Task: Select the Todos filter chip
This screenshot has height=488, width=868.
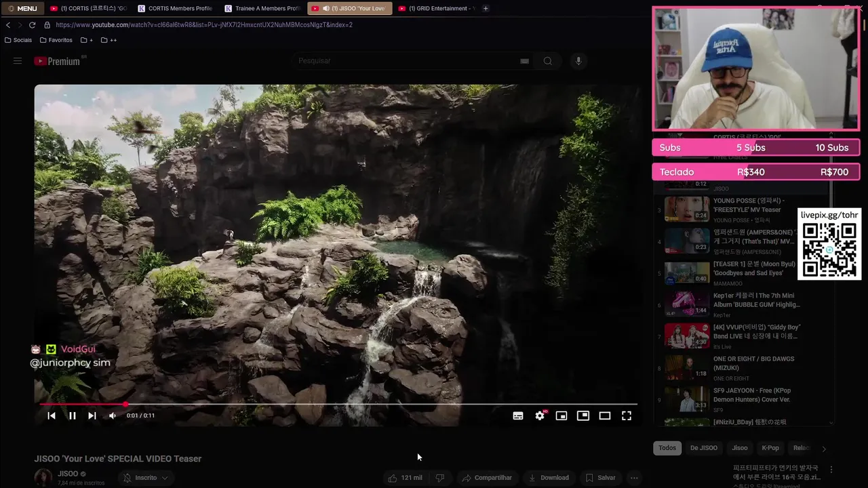Action: click(667, 448)
